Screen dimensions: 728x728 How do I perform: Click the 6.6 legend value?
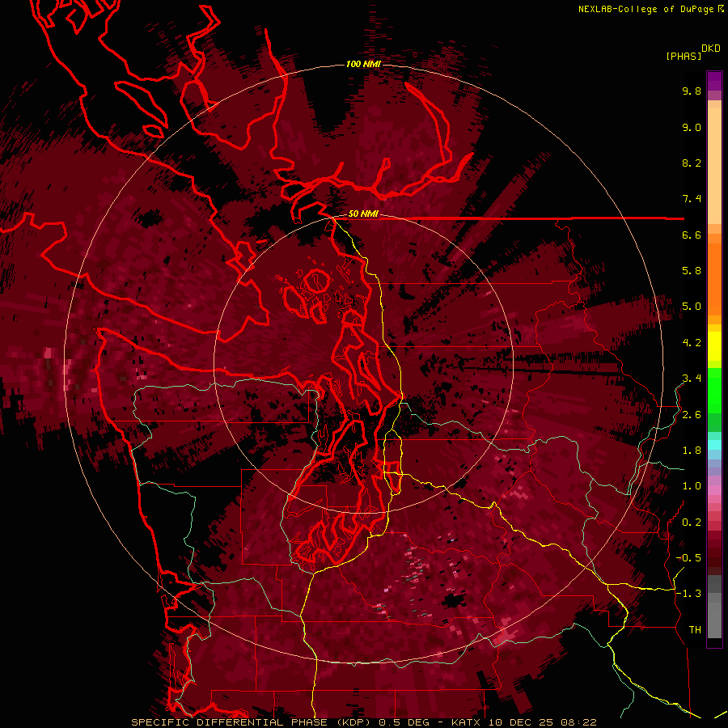[692, 235]
